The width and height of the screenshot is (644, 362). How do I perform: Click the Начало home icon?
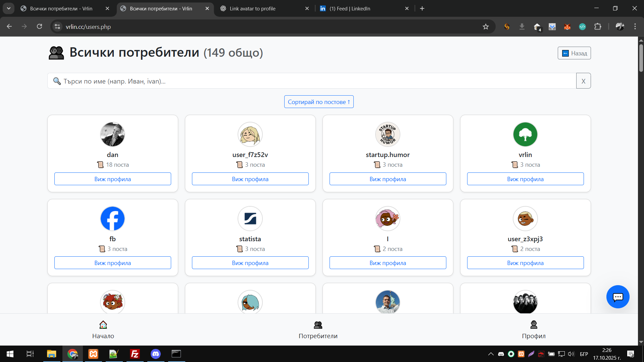click(x=103, y=325)
